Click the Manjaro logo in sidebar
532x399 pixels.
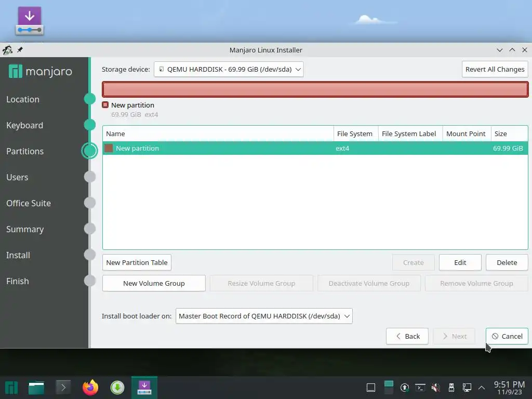(40, 71)
